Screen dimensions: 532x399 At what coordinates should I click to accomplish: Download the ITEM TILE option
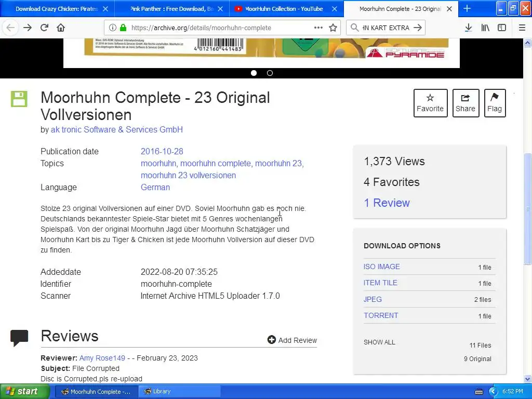(x=380, y=283)
